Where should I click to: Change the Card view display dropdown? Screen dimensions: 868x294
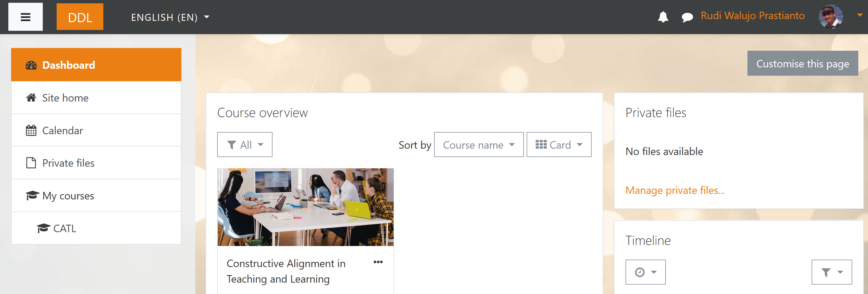pos(559,145)
